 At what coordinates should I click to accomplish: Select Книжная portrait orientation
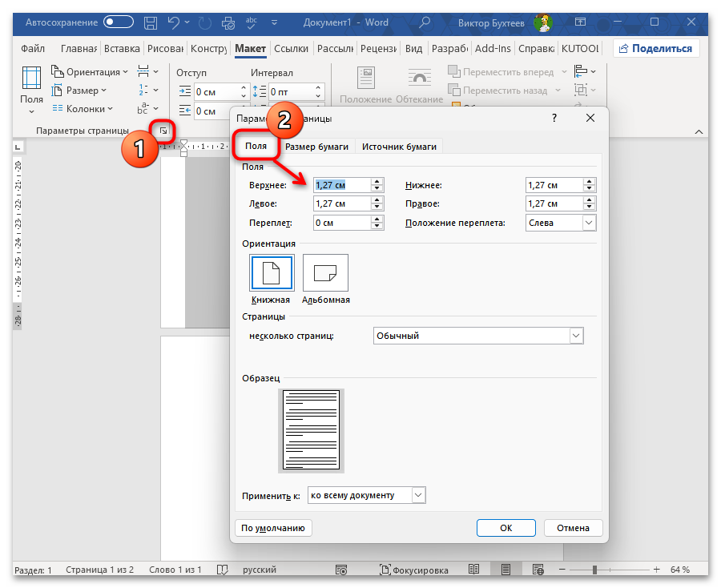tap(272, 273)
